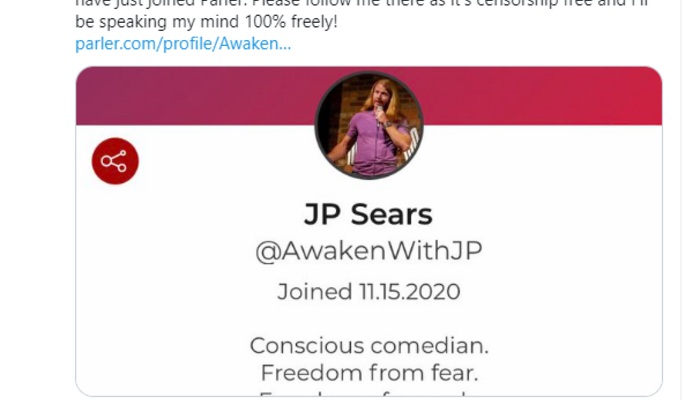This screenshot has width=700, height=400.
Task: Open the parler.com/profile/Awaken… link
Action: pos(183,44)
